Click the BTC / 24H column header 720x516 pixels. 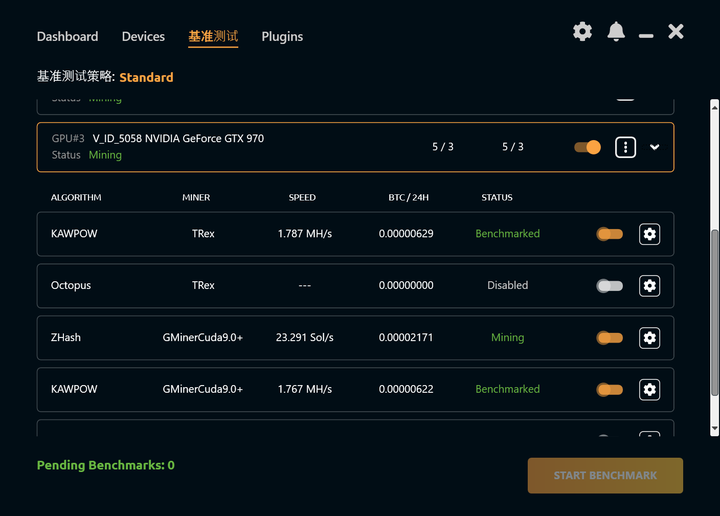(408, 197)
